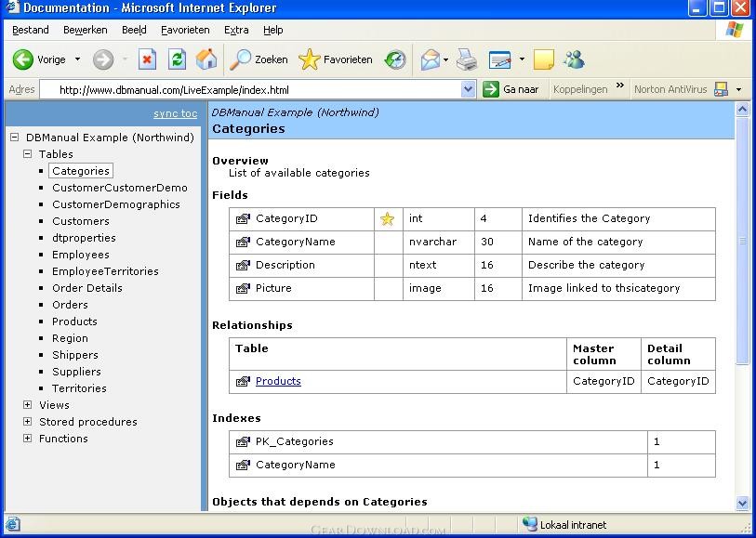Viewport: 756px width, 538px height.
Task: Open the Bestand menu
Action: coord(31,30)
